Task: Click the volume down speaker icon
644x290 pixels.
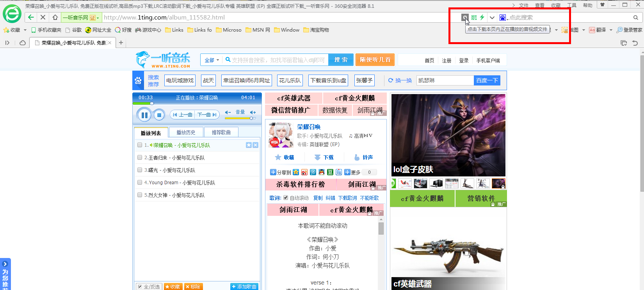Action: pyautogui.click(x=228, y=112)
